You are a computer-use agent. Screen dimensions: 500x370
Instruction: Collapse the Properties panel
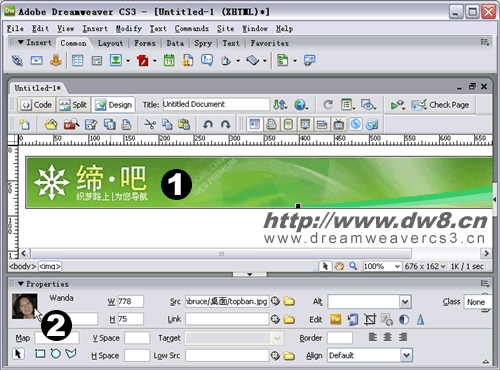click(x=21, y=284)
